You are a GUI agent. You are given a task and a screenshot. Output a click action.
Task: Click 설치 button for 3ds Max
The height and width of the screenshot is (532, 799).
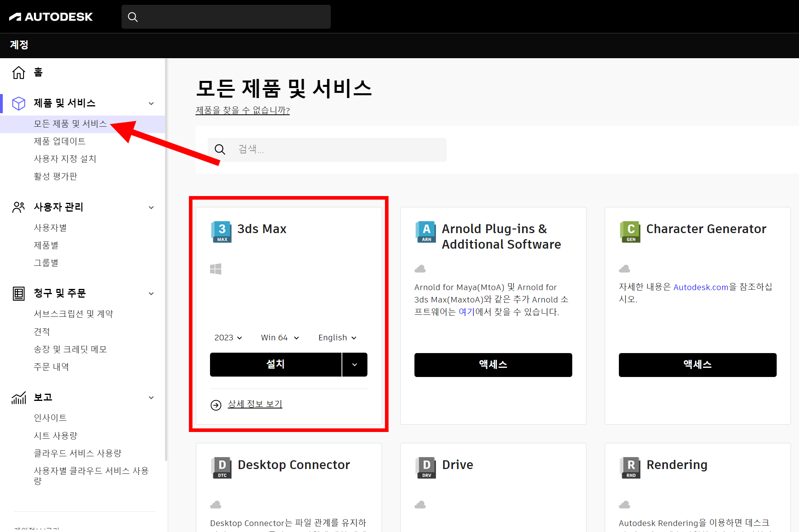point(275,365)
